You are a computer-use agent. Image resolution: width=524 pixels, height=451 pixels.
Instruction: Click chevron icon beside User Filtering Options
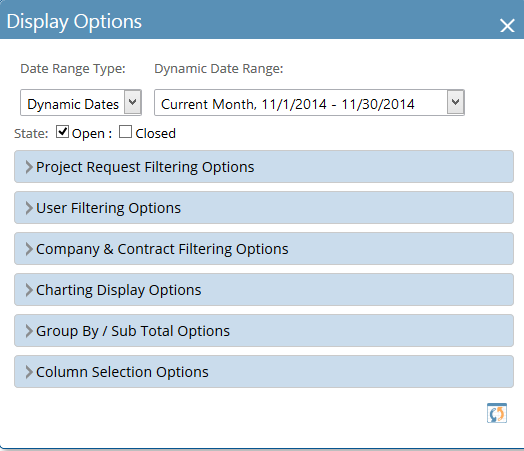coord(29,208)
